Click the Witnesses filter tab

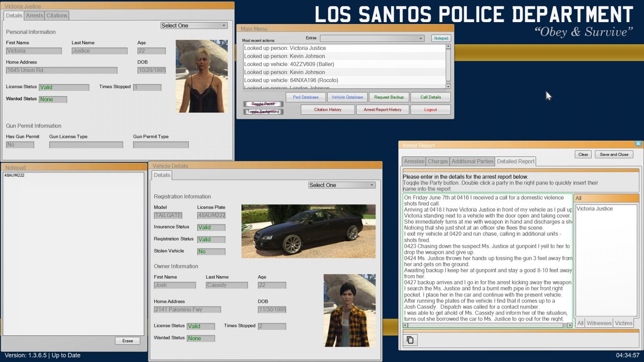(x=599, y=323)
